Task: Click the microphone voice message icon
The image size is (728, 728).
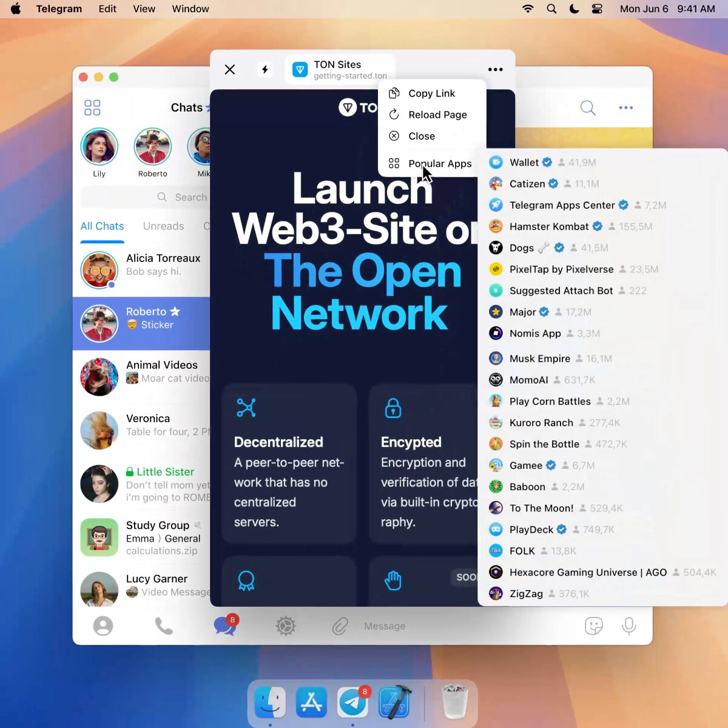Action: tap(629, 626)
